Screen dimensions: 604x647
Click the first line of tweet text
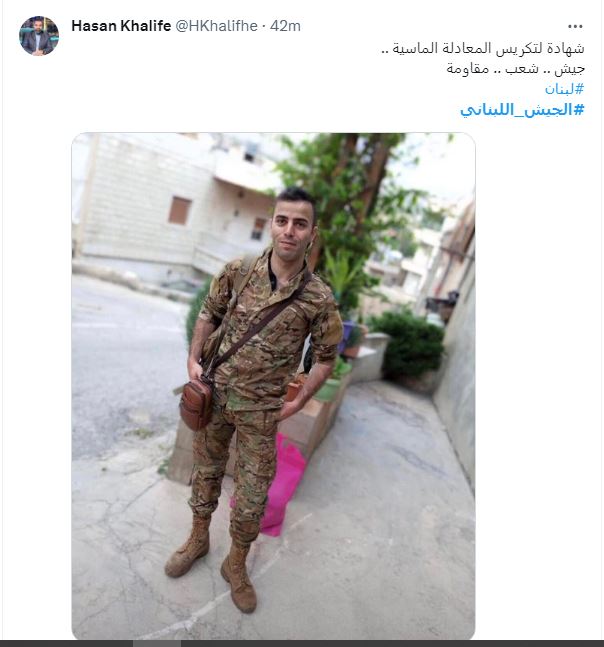[483, 48]
